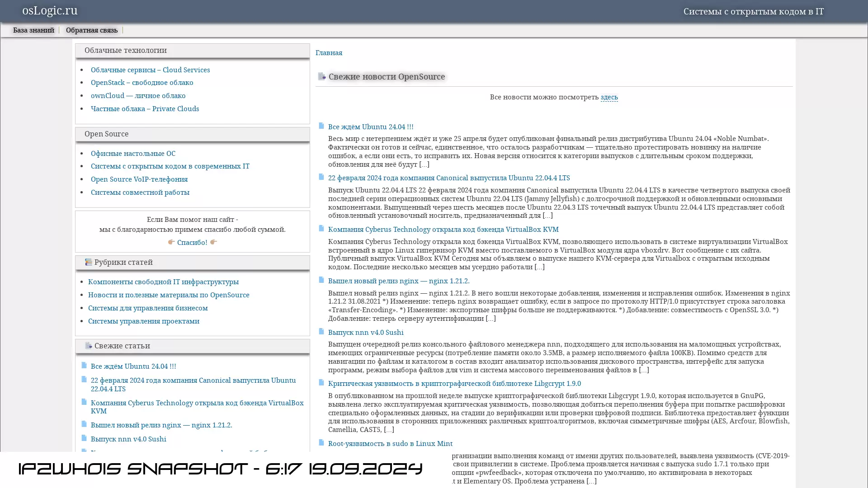Open 'Системы для управления бизнесом' category
This screenshot has height=488, width=868.
point(148,308)
